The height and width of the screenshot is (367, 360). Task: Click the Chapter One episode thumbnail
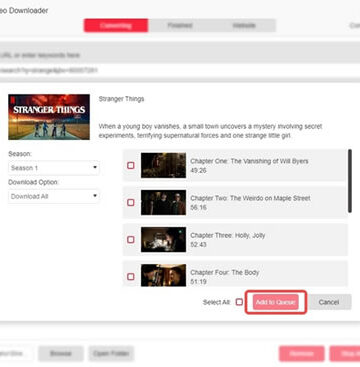coord(163,165)
